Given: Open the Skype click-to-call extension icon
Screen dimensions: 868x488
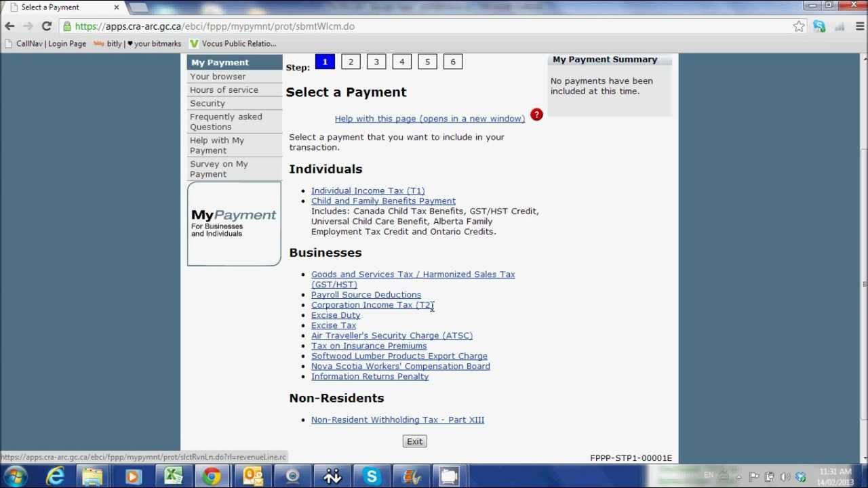Looking at the screenshot, I should pyautogui.click(x=819, y=26).
